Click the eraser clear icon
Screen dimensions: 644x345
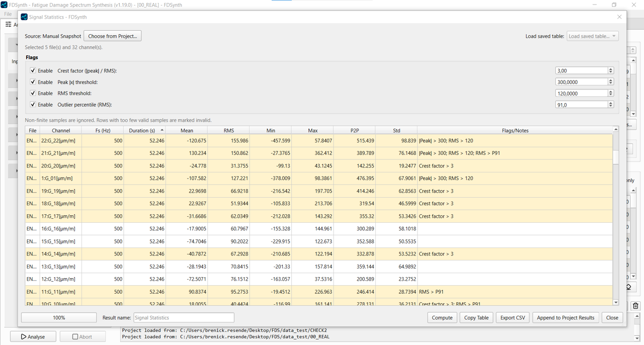click(x=629, y=287)
